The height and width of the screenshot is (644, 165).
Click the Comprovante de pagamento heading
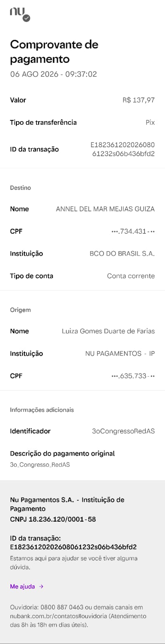click(x=54, y=52)
